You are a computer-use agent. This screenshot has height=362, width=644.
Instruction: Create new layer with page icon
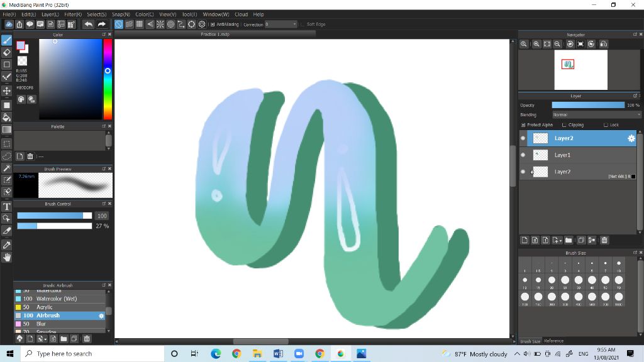525,240
